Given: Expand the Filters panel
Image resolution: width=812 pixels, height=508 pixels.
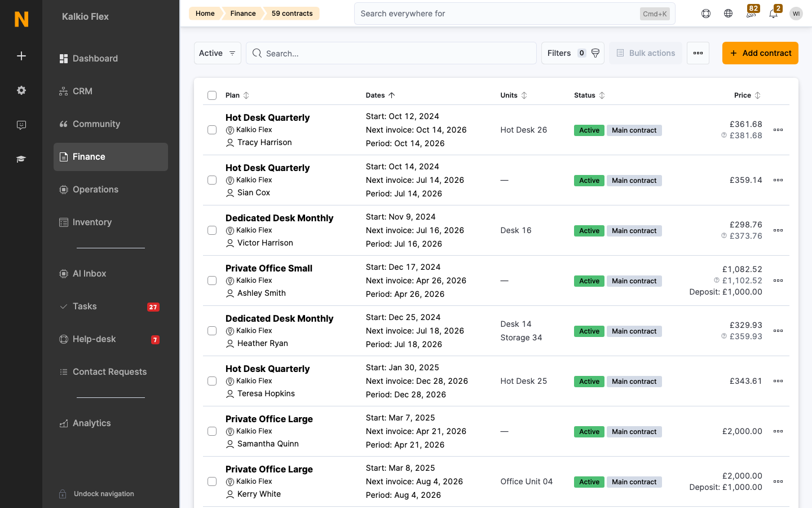Looking at the screenshot, I should click(x=573, y=53).
